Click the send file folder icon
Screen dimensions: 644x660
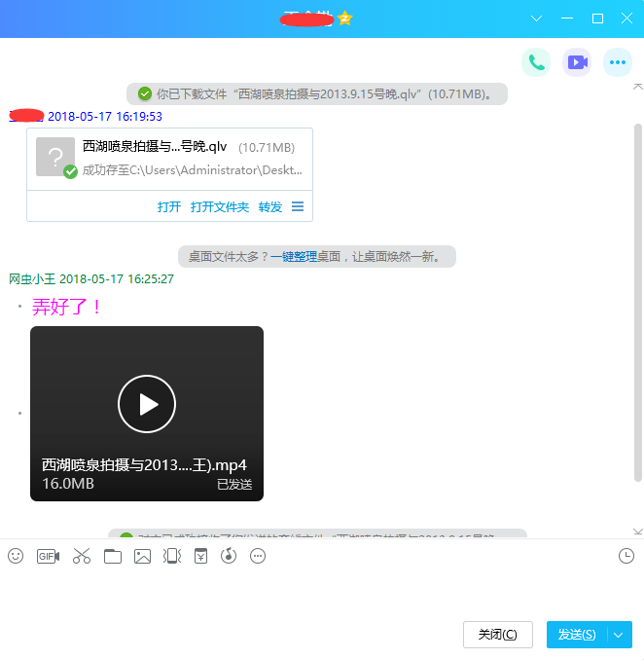113,556
